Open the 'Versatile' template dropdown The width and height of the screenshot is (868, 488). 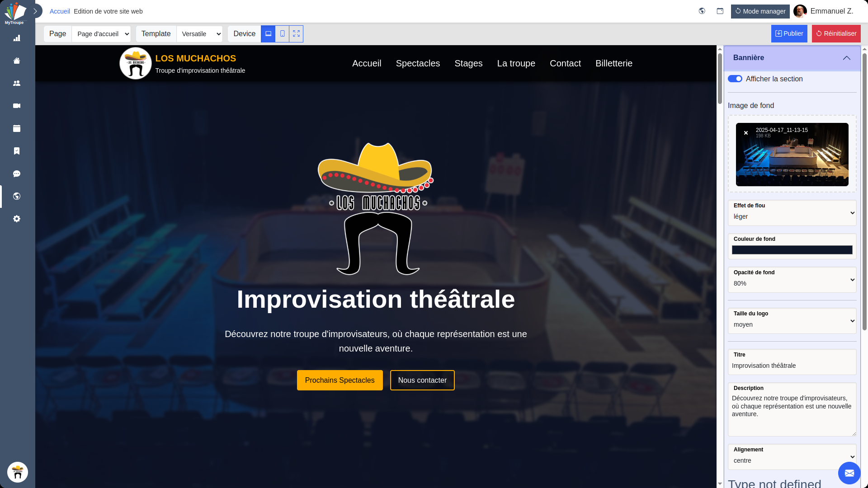pos(200,33)
